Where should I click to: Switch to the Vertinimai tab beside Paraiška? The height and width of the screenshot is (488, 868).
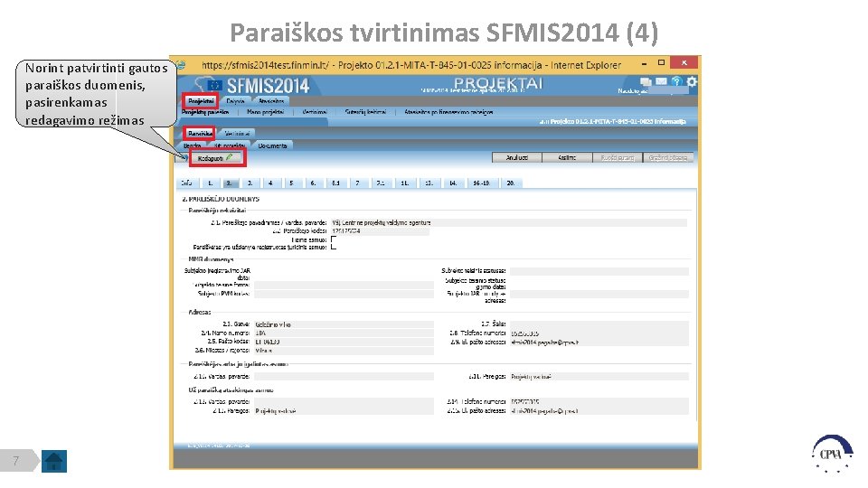tap(237, 134)
